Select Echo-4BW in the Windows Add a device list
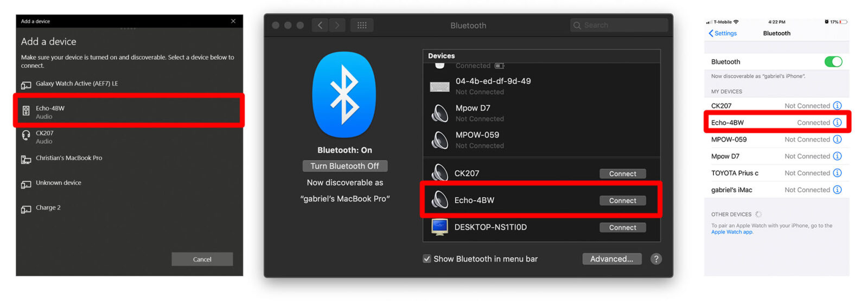 point(129,111)
